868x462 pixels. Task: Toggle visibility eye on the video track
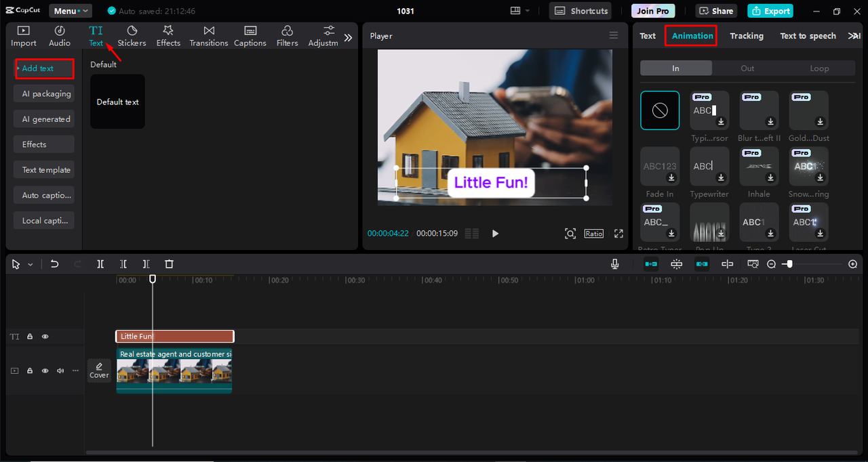click(x=45, y=371)
